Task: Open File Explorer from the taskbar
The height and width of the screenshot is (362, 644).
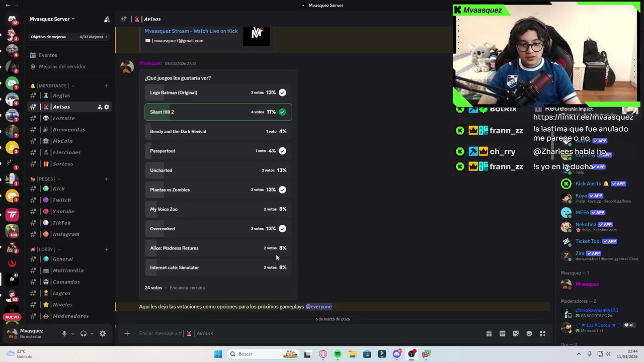Action: point(352,354)
